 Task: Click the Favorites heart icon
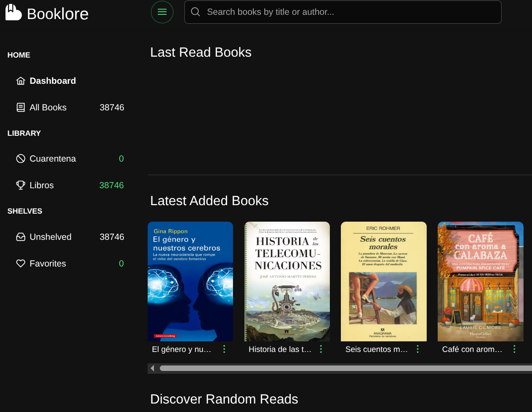point(21,264)
